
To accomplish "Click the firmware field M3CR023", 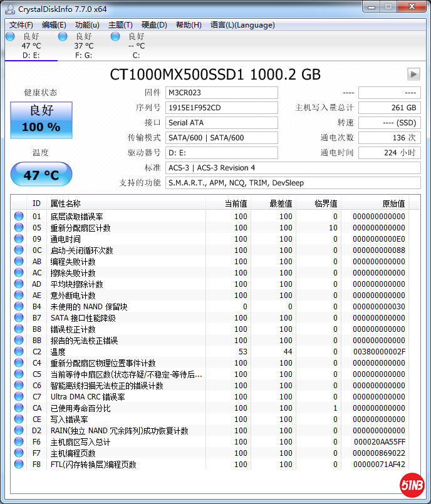I will [x=221, y=93].
